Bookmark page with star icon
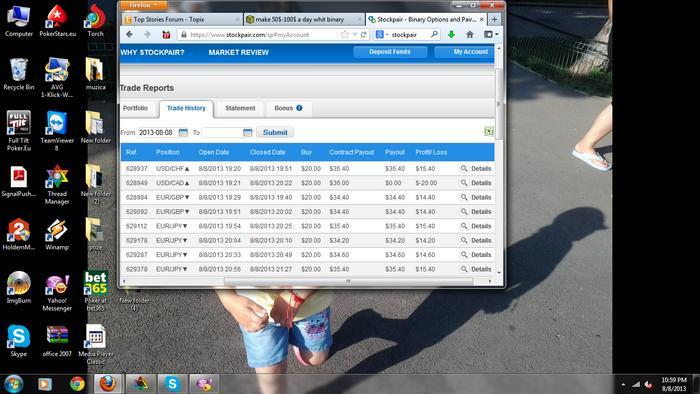This screenshot has height=394, width=700. [344, 34]
